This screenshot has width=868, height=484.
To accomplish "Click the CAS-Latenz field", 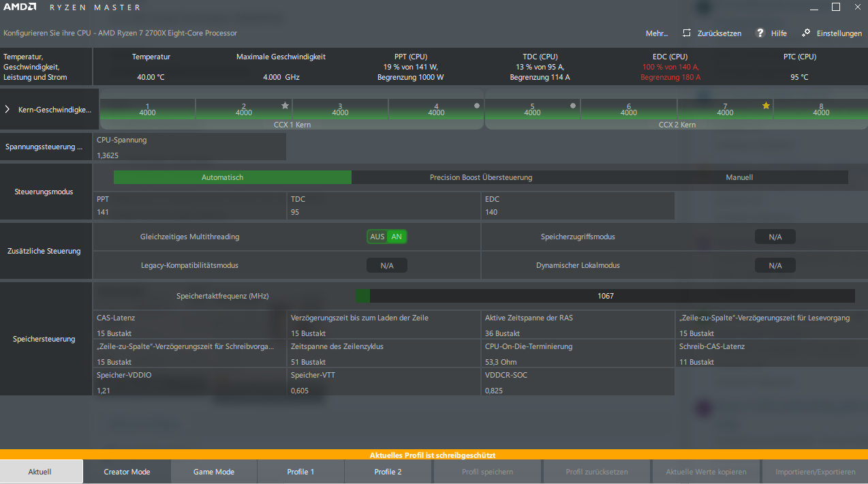I will pos(189,325).
